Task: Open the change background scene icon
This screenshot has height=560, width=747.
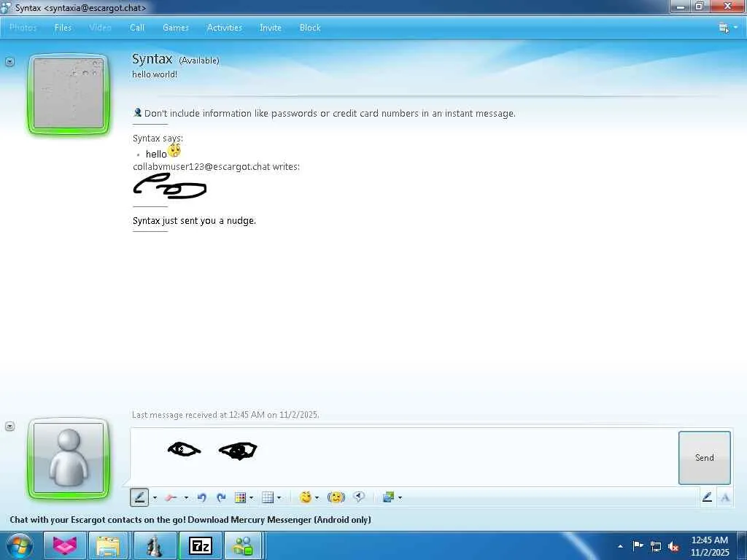Action: click(388, 497)
